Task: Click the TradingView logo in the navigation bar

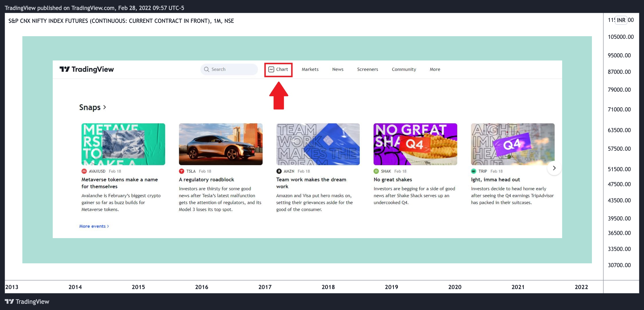Action: point(87,69)
